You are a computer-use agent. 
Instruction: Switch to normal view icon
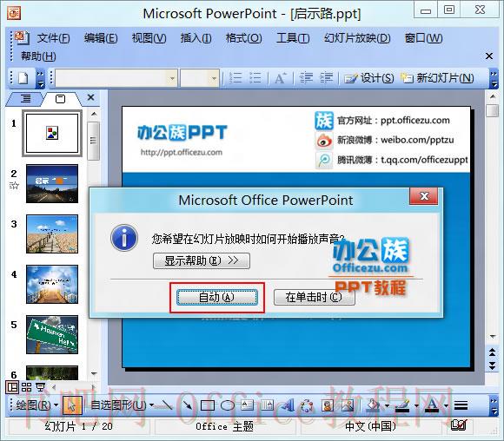point(12,387)
